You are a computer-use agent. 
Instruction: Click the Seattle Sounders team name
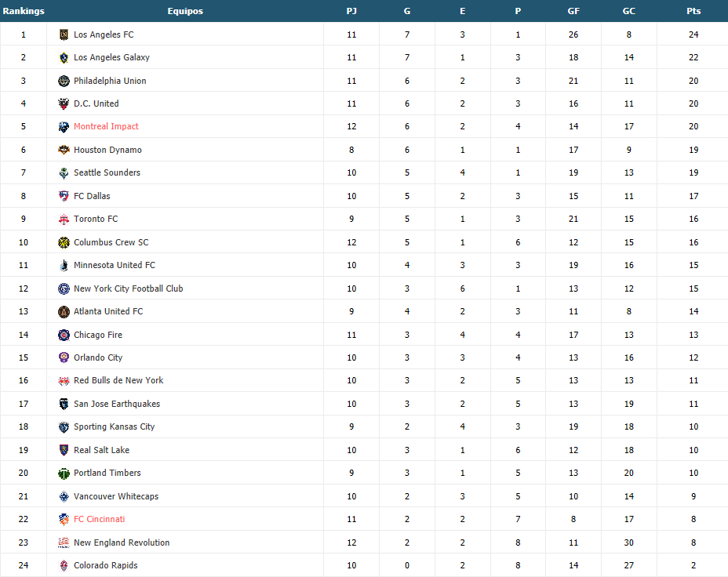[x=107, y=172]
